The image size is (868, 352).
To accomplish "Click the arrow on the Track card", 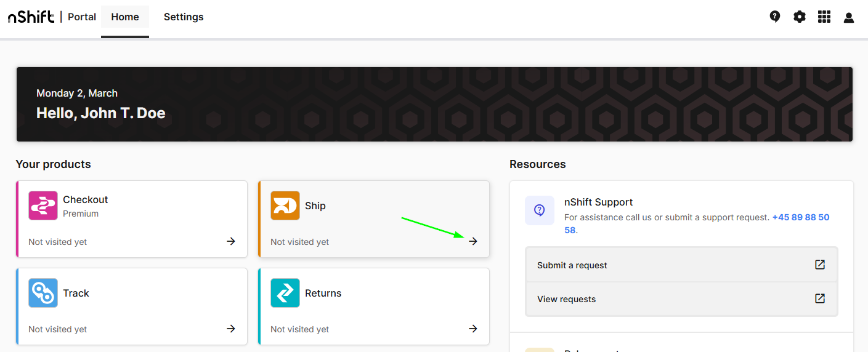I will (x=231, y=329).
